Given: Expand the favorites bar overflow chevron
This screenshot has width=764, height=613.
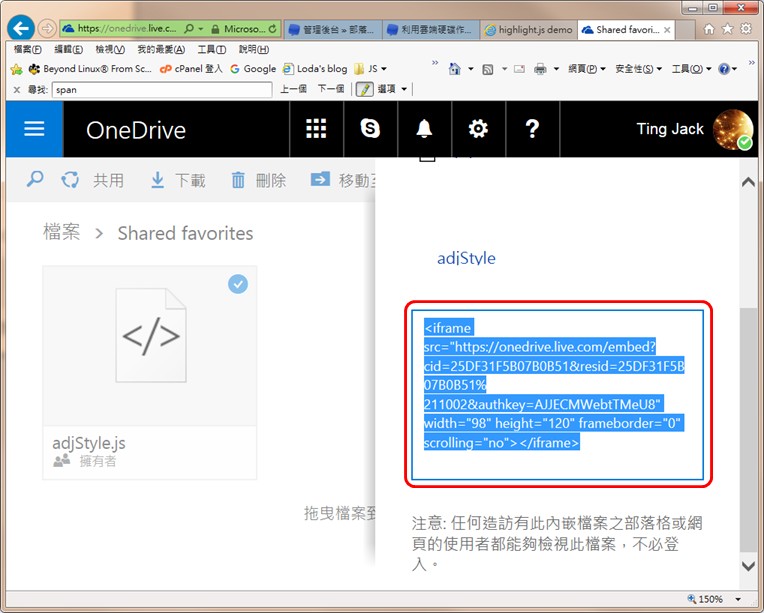Looking at the screenshot, I should (435, 63).
